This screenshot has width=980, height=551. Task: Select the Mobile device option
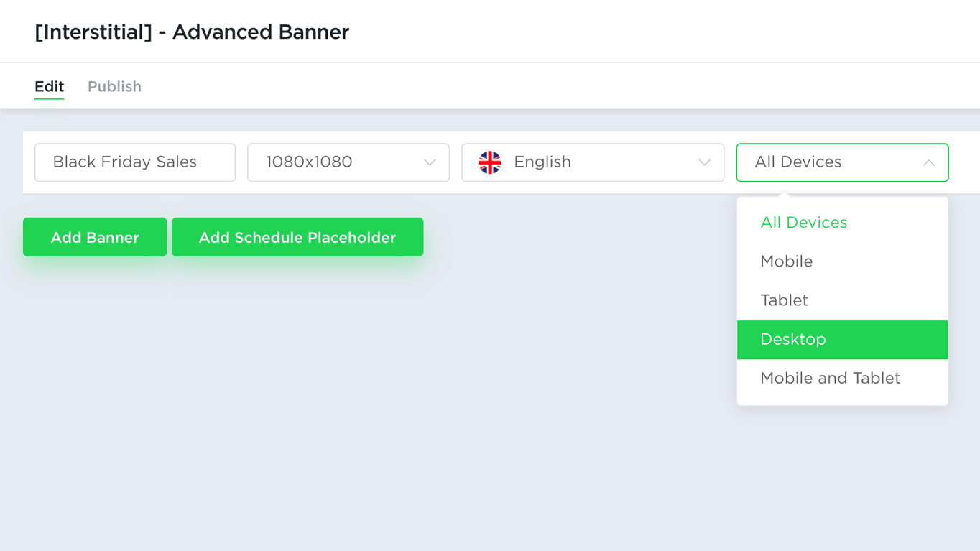click(842, 261)
